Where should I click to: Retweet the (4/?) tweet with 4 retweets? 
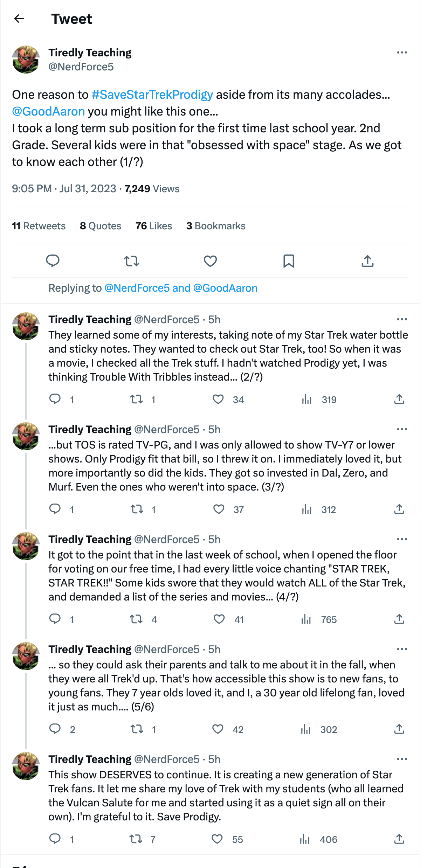[136, 619]
